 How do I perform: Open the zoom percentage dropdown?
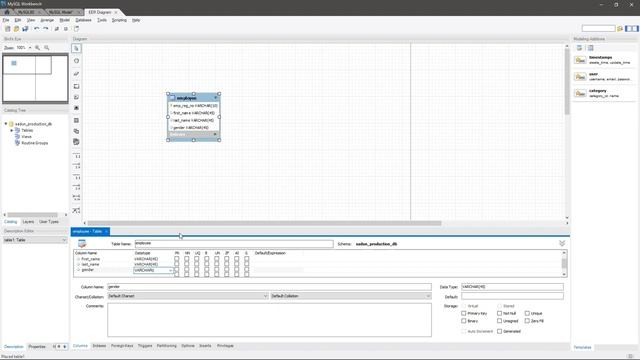30,48
